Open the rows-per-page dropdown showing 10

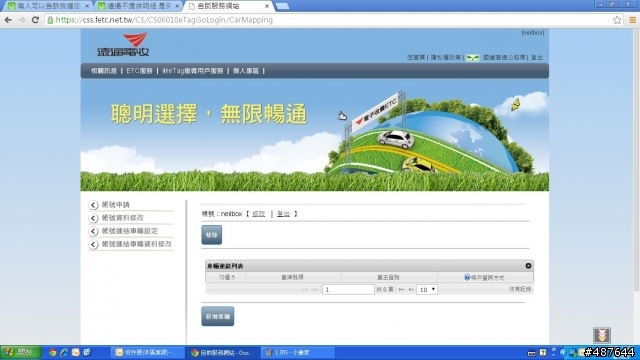pos(427,289)
